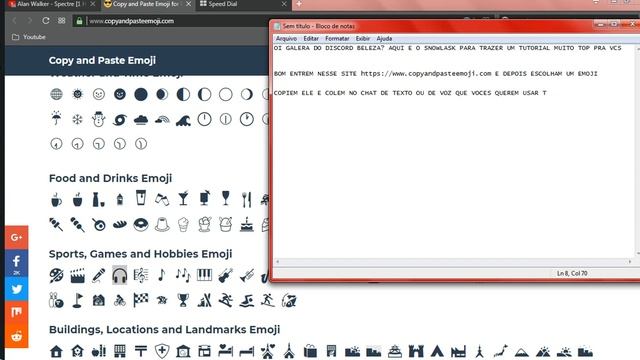Image resolution: width=640 pixels, height=360 pixels.
Task: Choose the trumpet emoji
Action: click(x=247, y=276)
